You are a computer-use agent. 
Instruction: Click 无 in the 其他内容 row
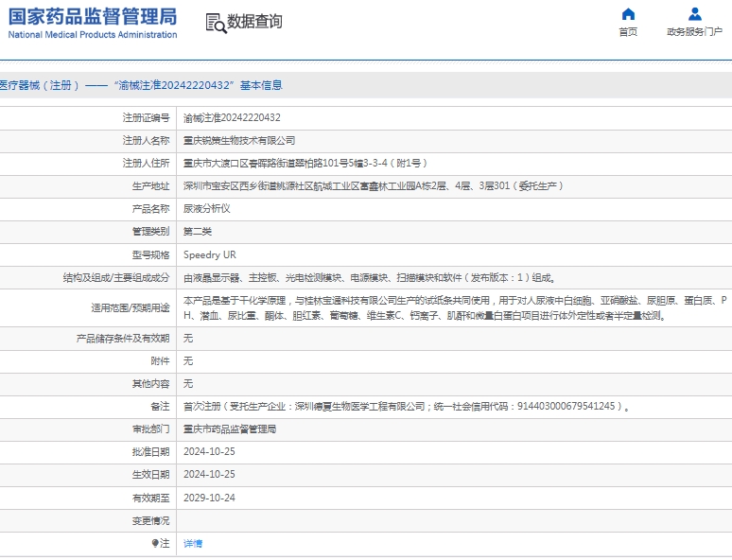click(188, 384)
